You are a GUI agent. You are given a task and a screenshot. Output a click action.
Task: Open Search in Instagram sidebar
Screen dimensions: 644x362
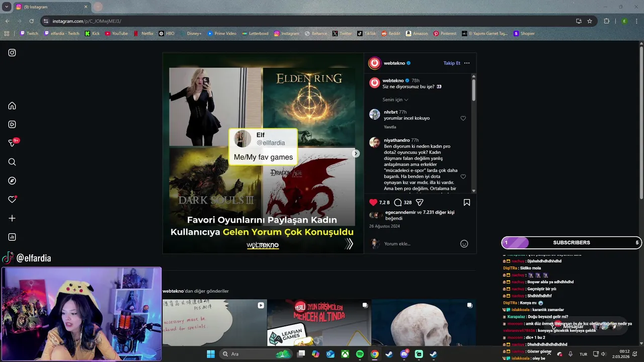(12, 162)
